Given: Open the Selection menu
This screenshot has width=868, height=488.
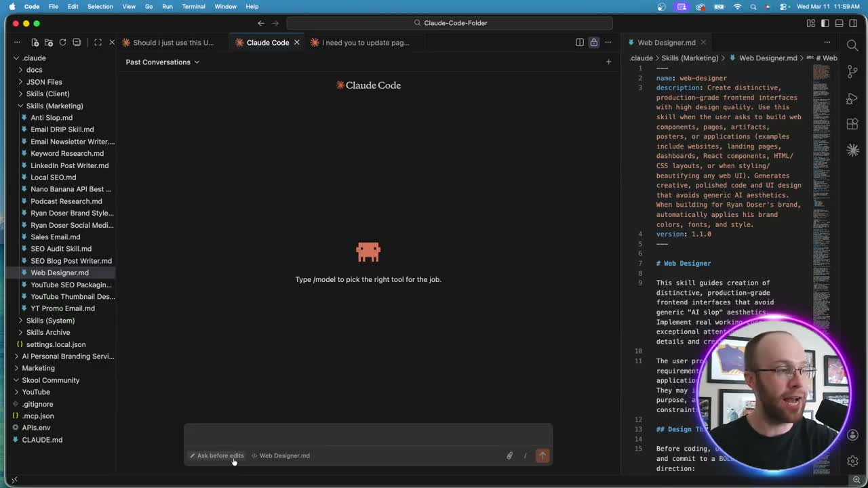Looking at the screenshot, I should 100,6.
